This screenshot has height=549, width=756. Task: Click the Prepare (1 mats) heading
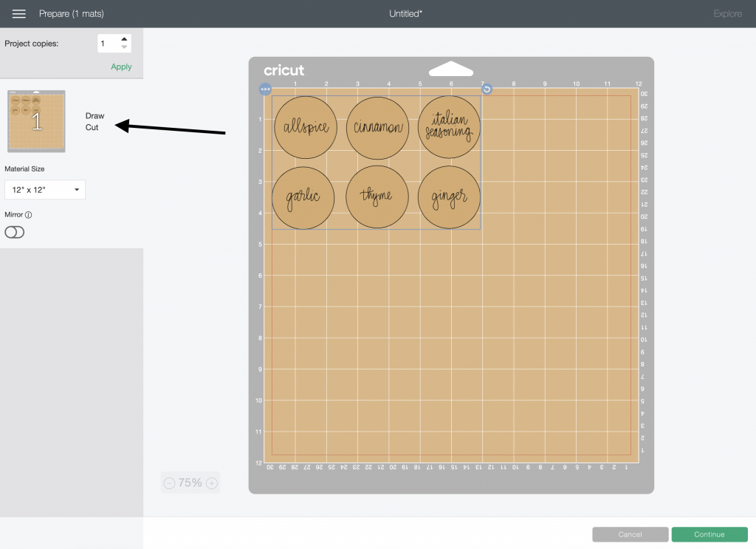coord(72,14)
